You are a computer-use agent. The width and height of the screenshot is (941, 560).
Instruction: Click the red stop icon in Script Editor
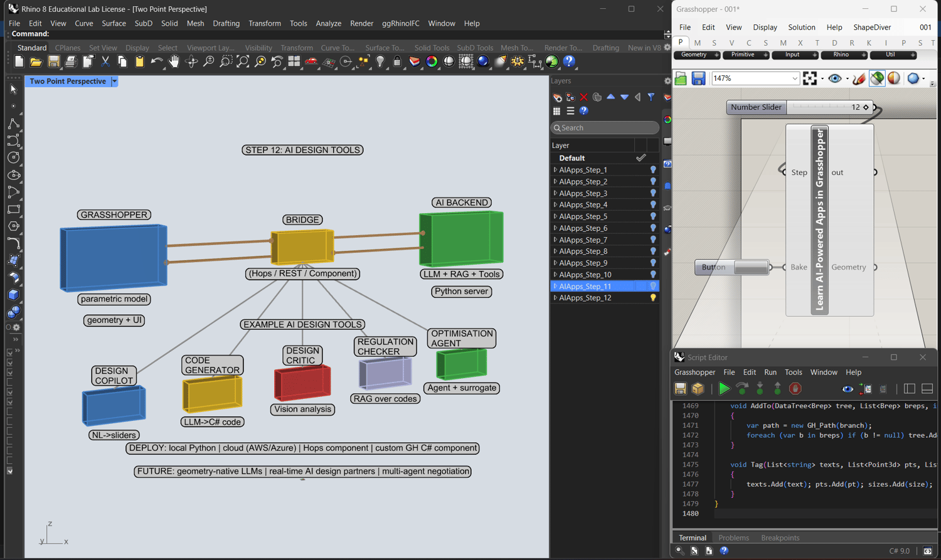click(x=795, y=389)
